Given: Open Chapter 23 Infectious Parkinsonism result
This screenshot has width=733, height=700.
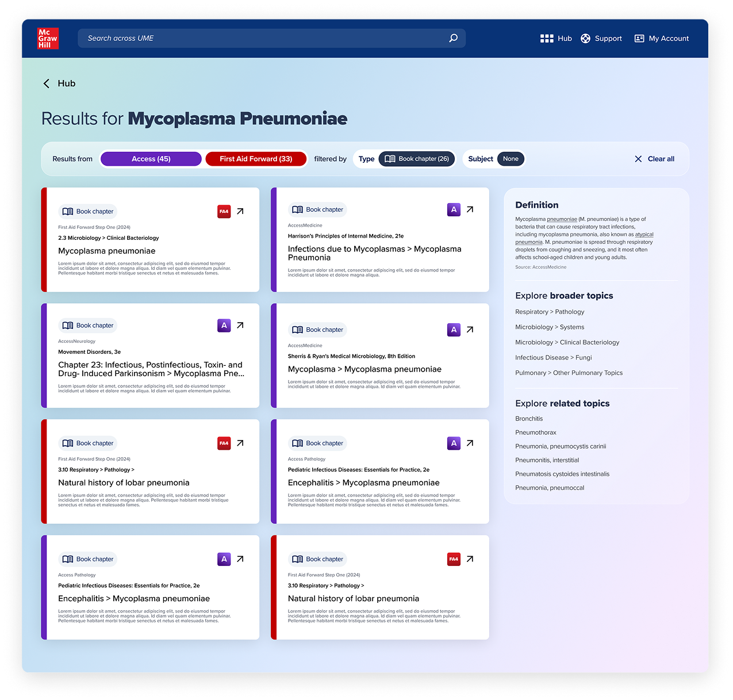Looking at the screenshot, I should coord(151,369).
